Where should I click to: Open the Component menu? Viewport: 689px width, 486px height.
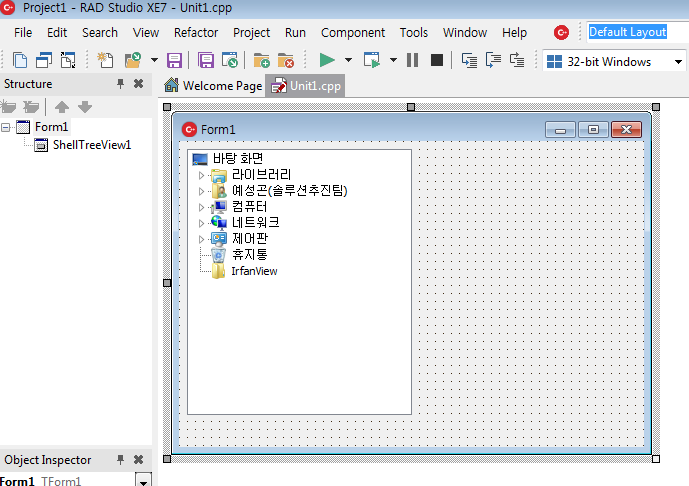(353, 32)
